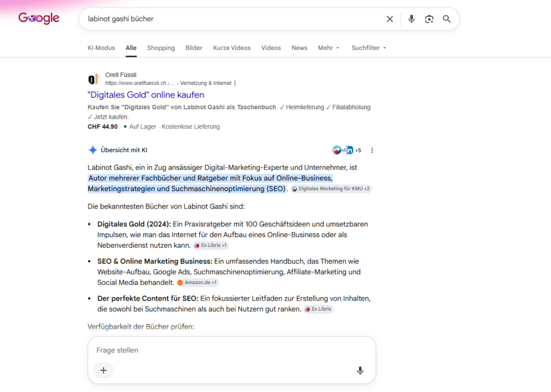Open Google Lens image search icon
Viewport: 551px width, 392px height.
pyautogui.click(x=429, y=19)
